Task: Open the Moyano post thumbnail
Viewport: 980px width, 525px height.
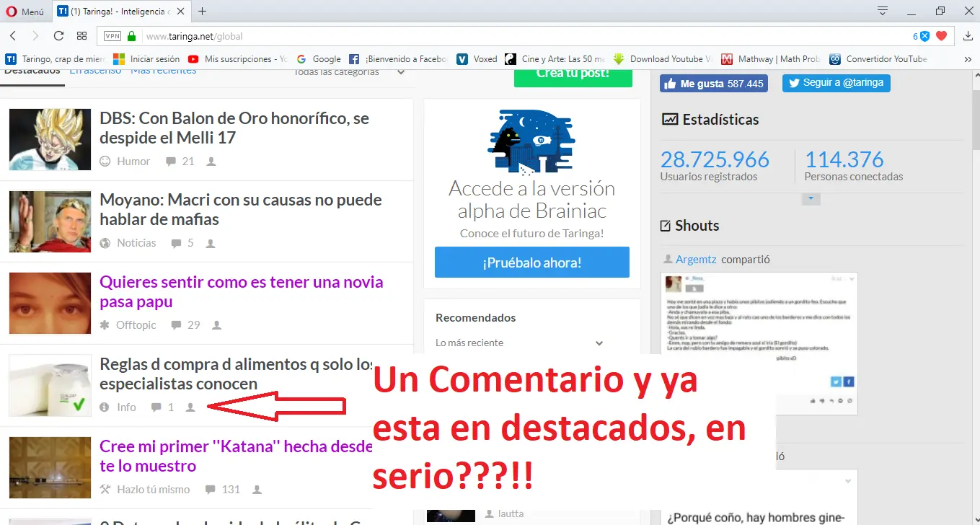Action: [50, 221]
